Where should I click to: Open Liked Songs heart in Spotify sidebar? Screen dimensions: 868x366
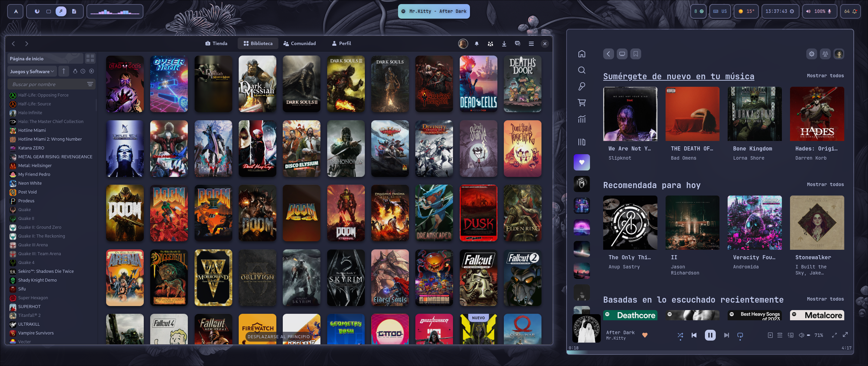(x=581, y=162)
